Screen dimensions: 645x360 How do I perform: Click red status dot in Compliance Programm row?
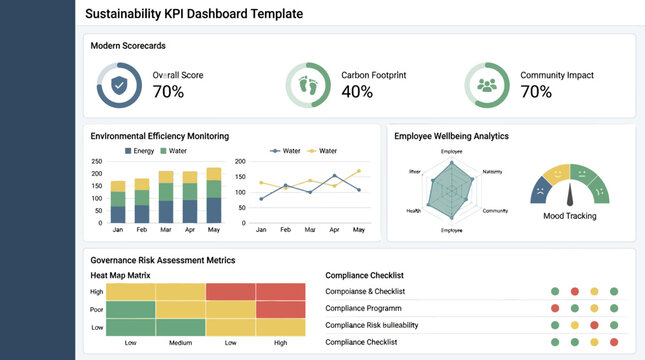coord(555,308)
